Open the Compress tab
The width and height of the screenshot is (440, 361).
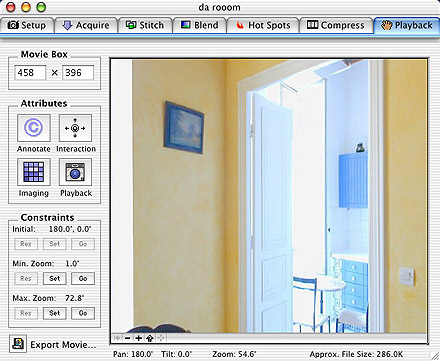[x=336, y=25]
